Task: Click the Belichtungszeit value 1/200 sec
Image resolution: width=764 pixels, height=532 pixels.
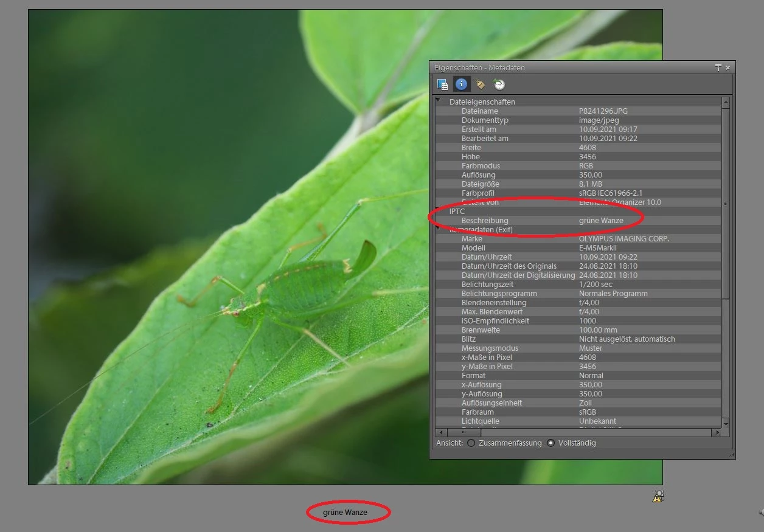Action: coord(596,284)
